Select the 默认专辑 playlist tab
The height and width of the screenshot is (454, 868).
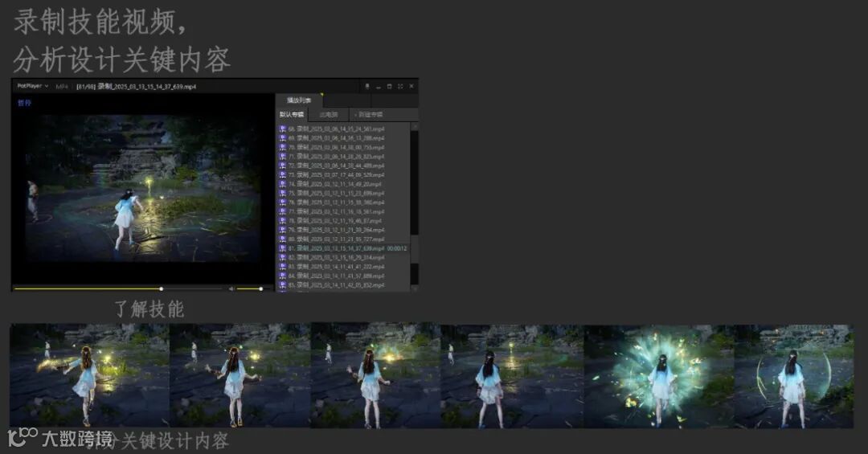pos(291,115)
